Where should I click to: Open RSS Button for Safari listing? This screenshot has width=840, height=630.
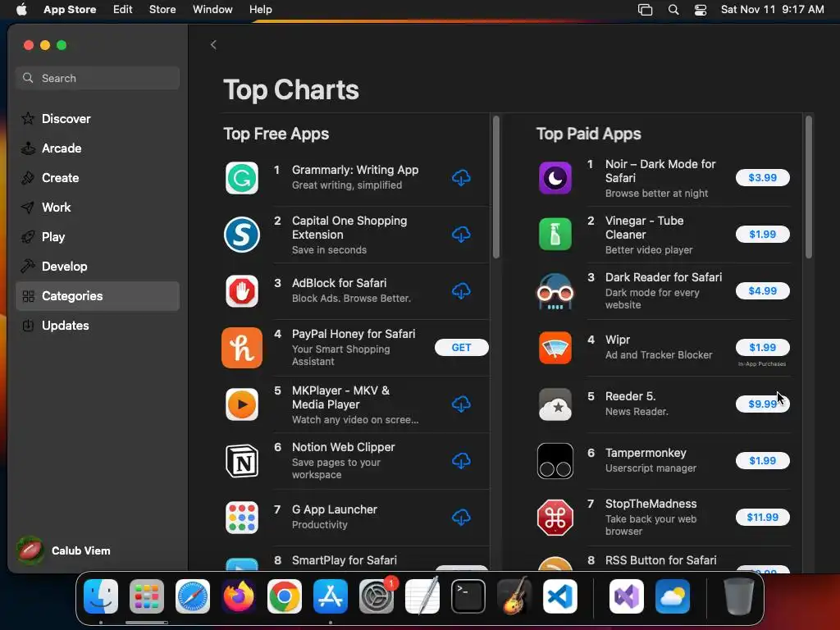660,560
